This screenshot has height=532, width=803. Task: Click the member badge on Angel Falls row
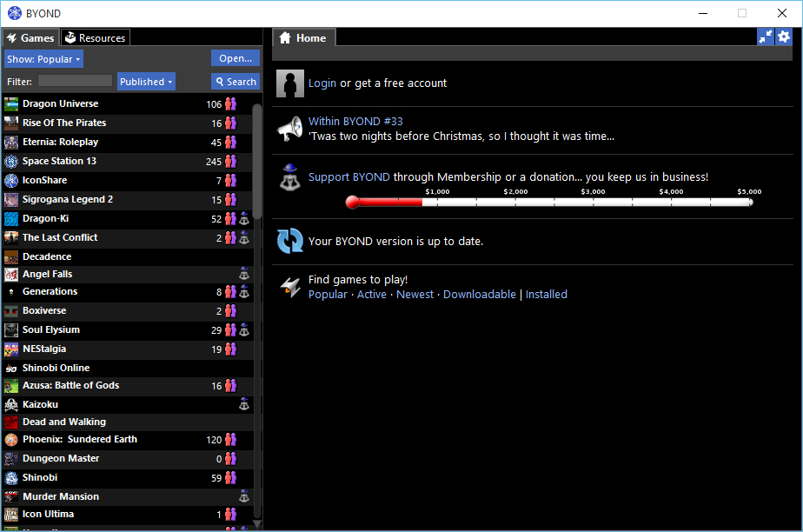[244, 274]
